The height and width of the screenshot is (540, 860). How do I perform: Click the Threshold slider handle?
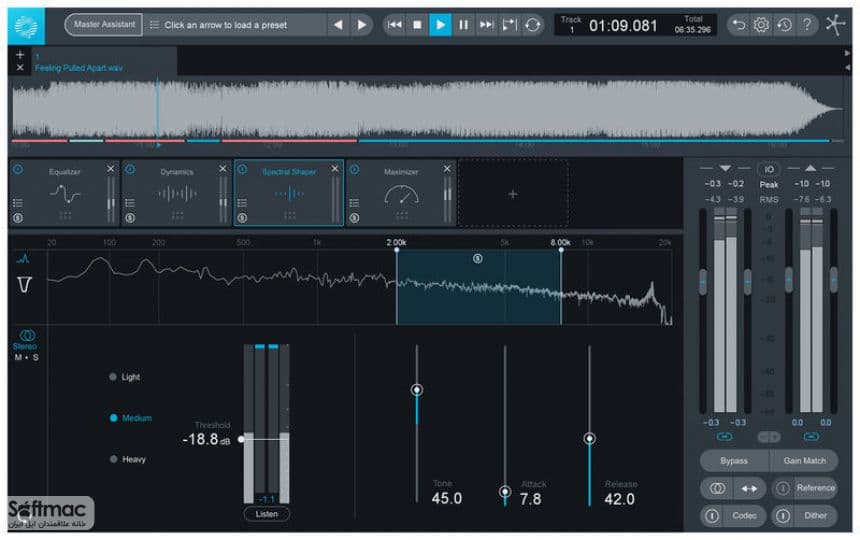point(241,439)
